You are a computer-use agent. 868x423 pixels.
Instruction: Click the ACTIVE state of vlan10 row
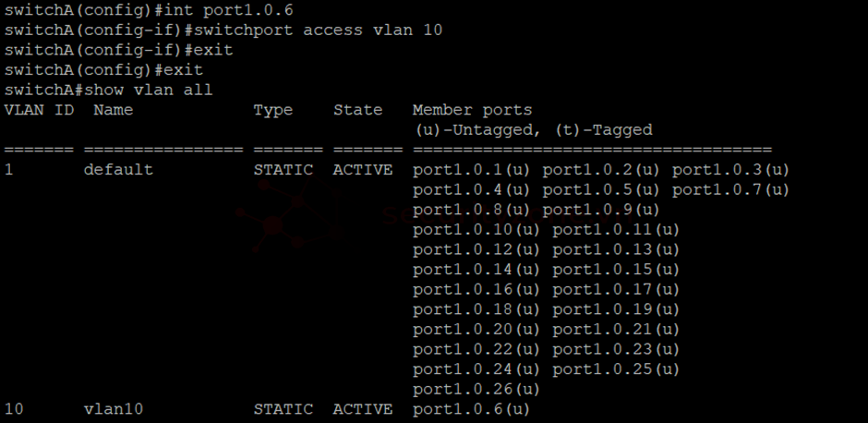(363, 409)
